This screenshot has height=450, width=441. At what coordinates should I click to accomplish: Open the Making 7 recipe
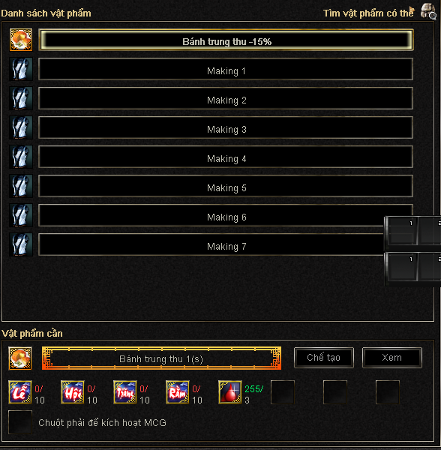click(x=211, y=245)
